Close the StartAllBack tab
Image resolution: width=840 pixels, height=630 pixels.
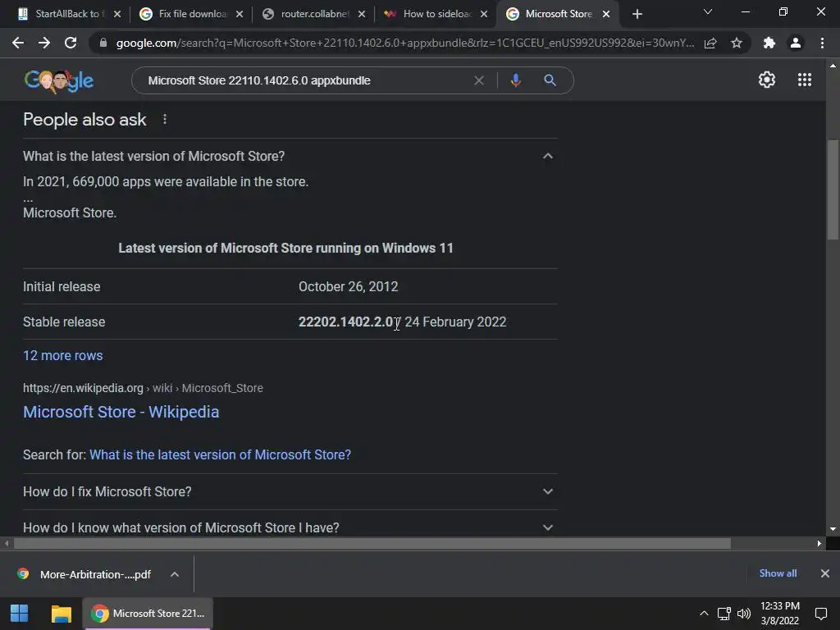[117, 14]
